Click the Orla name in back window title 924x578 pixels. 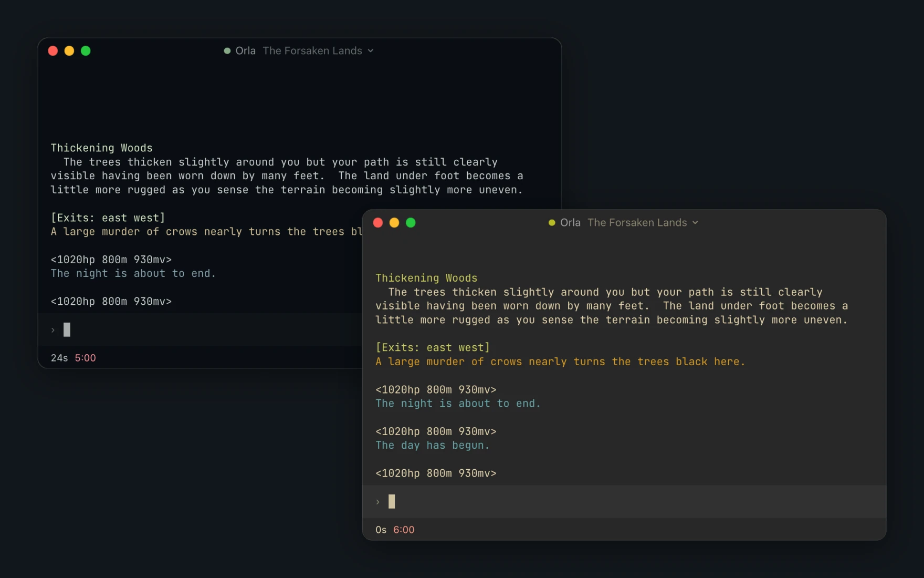(x=245, y=51)
